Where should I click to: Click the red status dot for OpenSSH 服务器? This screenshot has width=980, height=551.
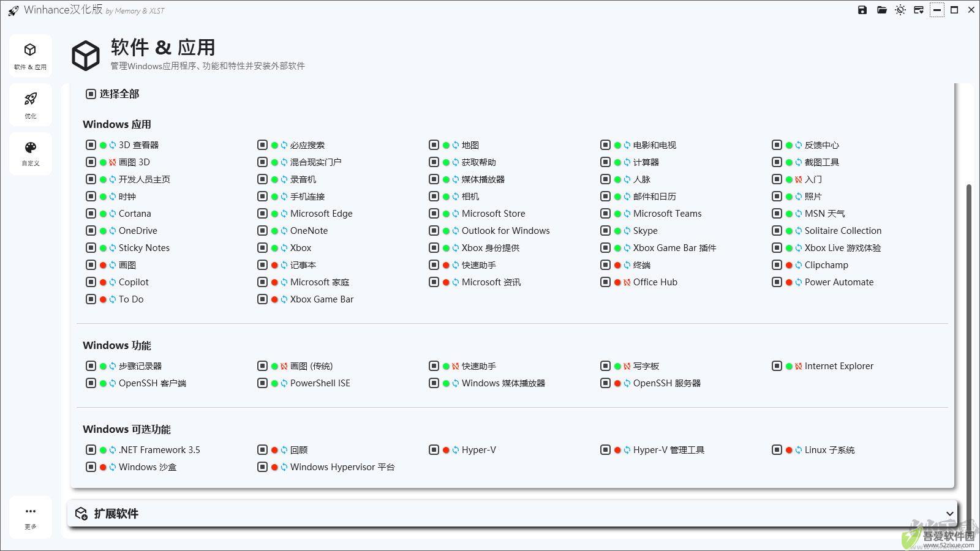click(617, 383)
